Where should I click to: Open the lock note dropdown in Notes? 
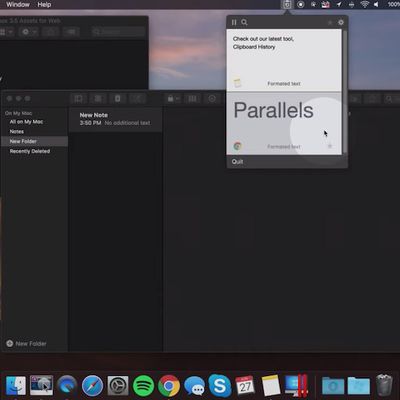pos(173,99)
